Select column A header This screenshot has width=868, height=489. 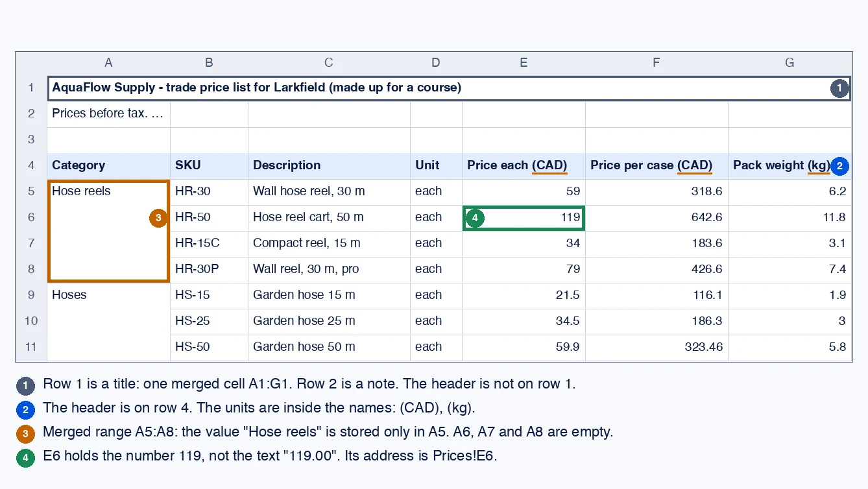pos(108,63)
